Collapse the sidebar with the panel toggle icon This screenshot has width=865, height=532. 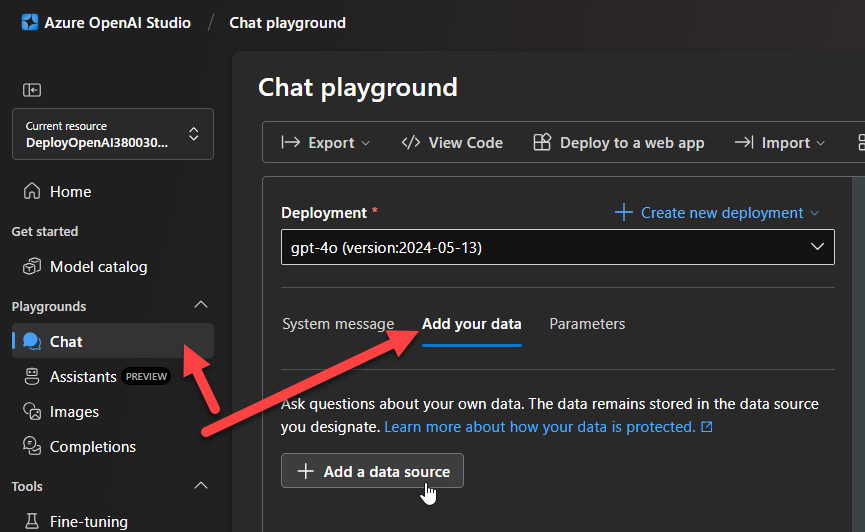[x=32, y=90]
